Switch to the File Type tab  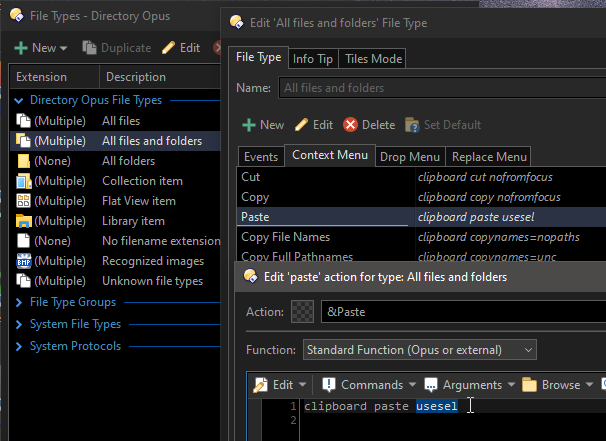pyautogui.click(x=259, y=57)
